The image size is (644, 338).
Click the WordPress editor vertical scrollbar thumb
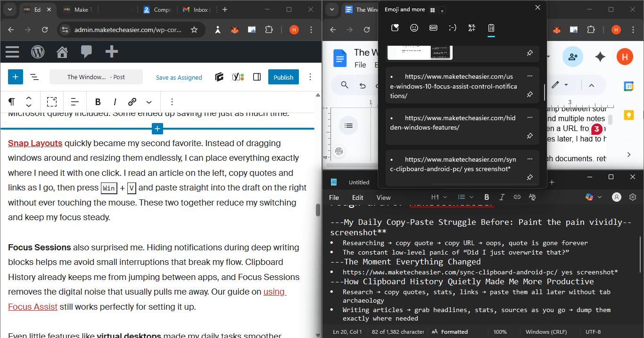[x=318, y=209]
